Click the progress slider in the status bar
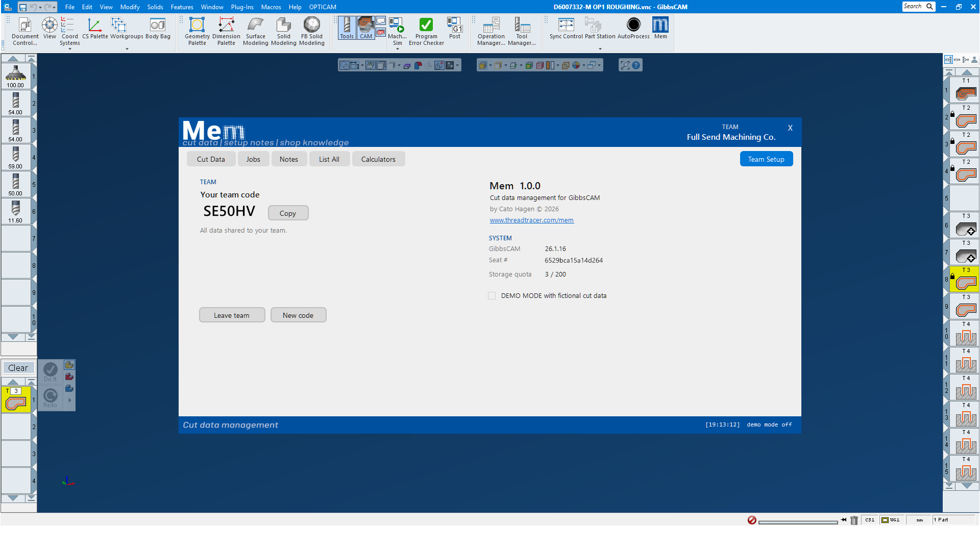The image size is (980, 551). 798,521
